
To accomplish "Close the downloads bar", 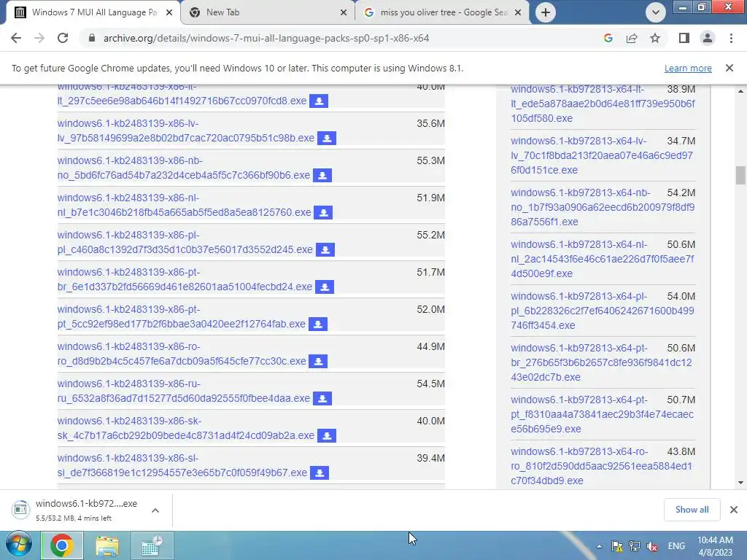I will tap(734, 510).
